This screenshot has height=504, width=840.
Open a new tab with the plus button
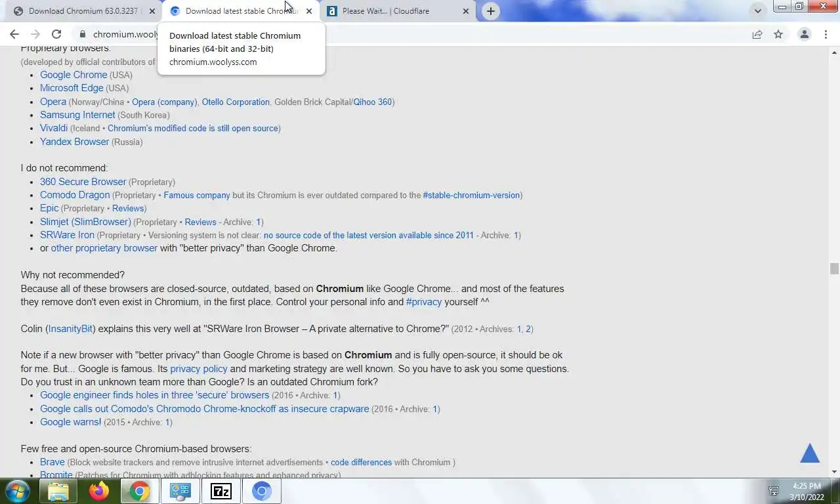(491, 11)
